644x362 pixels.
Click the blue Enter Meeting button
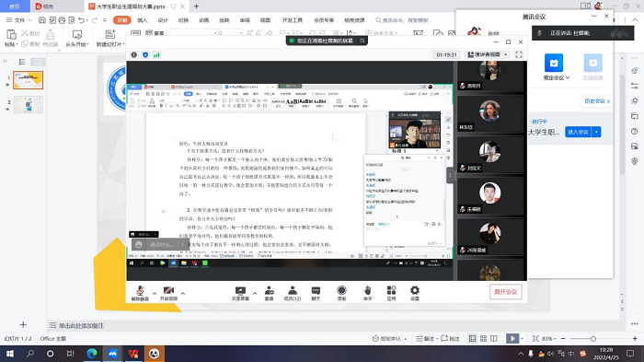(579, 132)
